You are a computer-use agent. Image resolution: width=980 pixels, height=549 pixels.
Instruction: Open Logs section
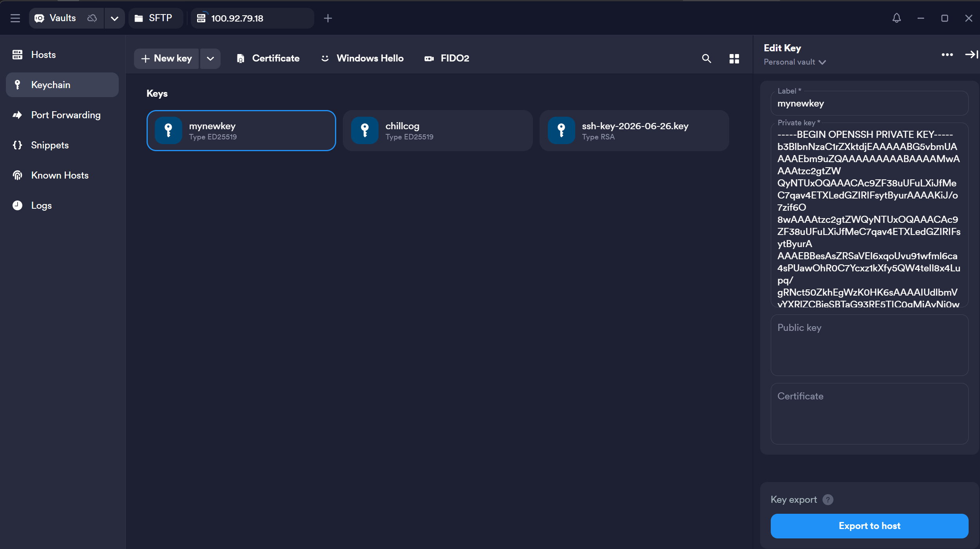[62, 206]
